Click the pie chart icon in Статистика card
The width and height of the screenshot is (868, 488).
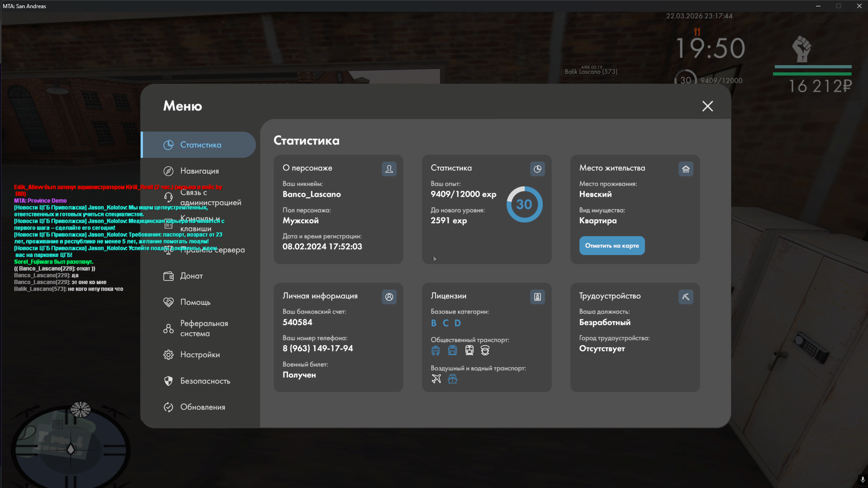point(537,169)
